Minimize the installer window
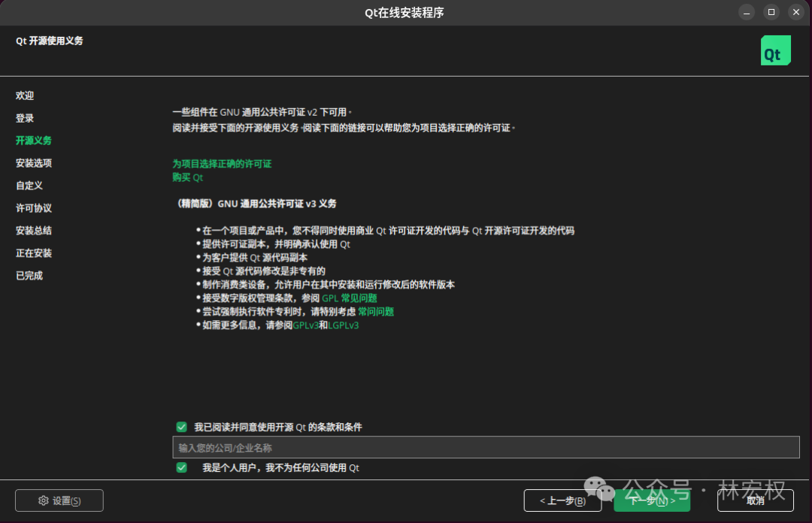This screenshot has height=523, width=812. click(747, 13)
